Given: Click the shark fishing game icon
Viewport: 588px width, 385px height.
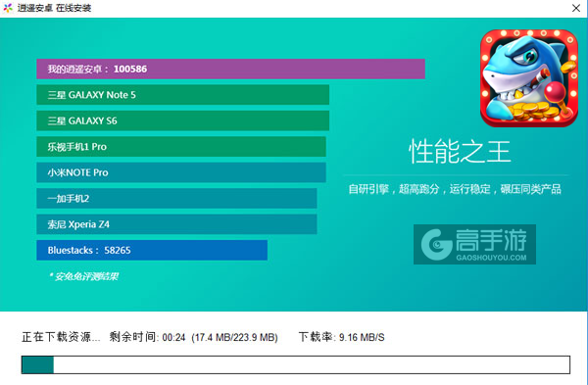Looking at the screenshot, I should (529, 78).
